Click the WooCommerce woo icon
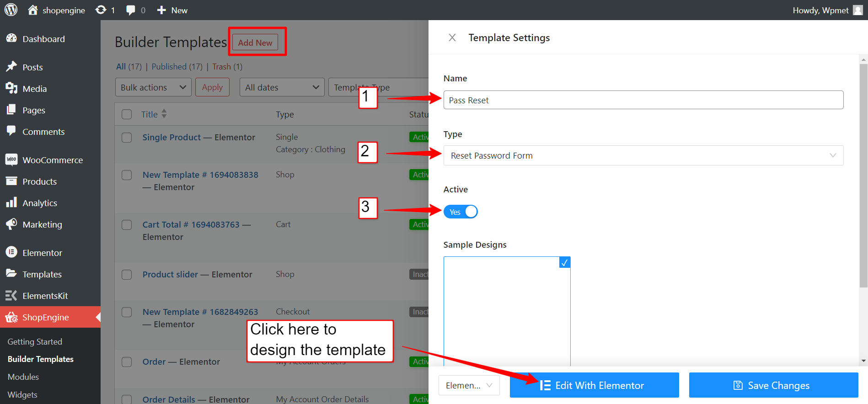 pyautogui.click(x=11, y=159)
